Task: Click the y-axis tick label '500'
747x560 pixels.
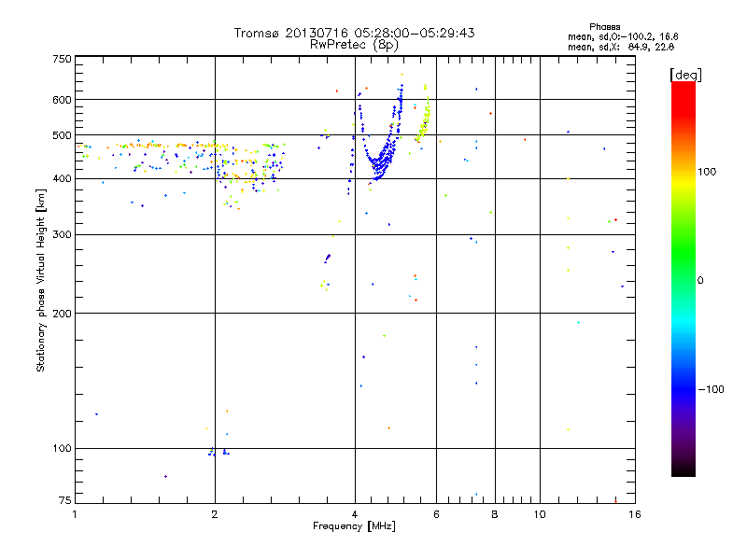Action: click(x=62, y=135)
